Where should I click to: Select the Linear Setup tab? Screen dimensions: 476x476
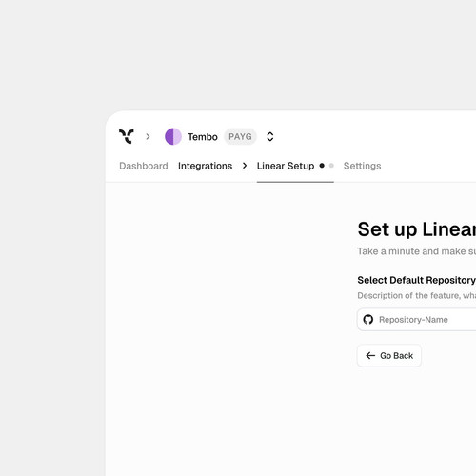(x=286, y=166)
